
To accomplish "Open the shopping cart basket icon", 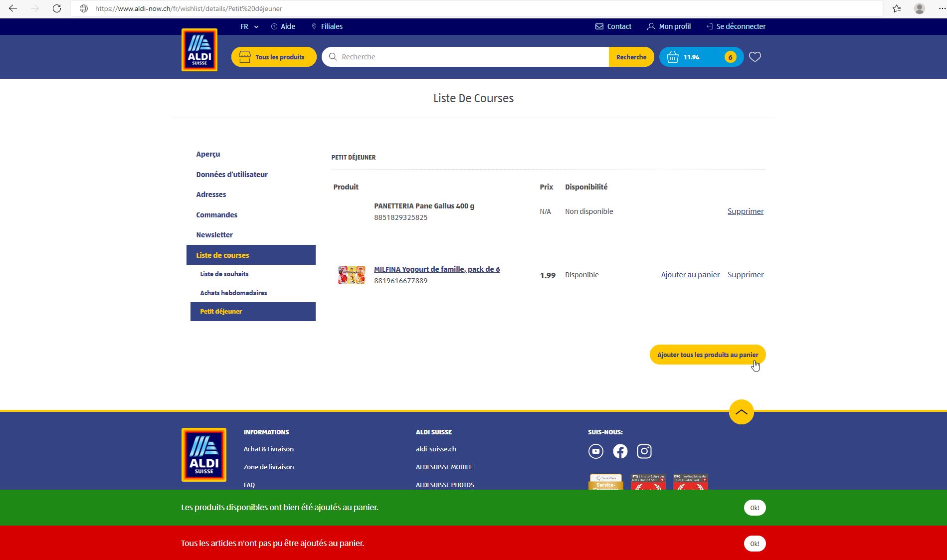I will pos(673,56).
